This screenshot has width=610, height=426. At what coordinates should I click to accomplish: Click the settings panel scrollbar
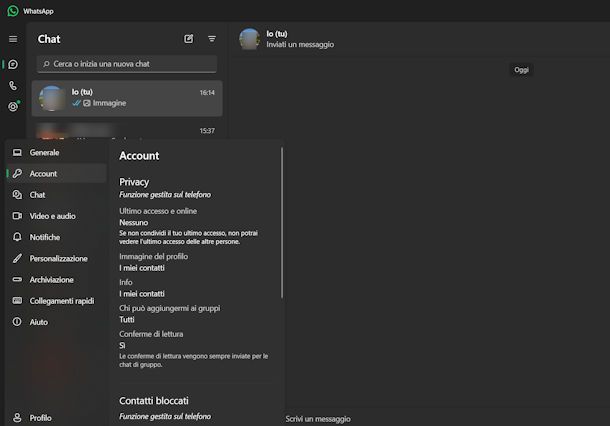(282, 223)
